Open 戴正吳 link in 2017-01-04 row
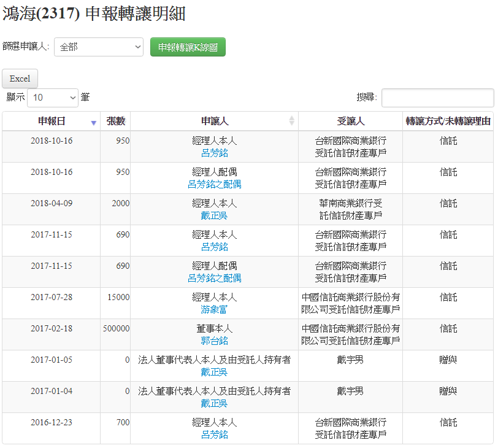Viewport: 498px width, 448px height. tap(214, 404)
